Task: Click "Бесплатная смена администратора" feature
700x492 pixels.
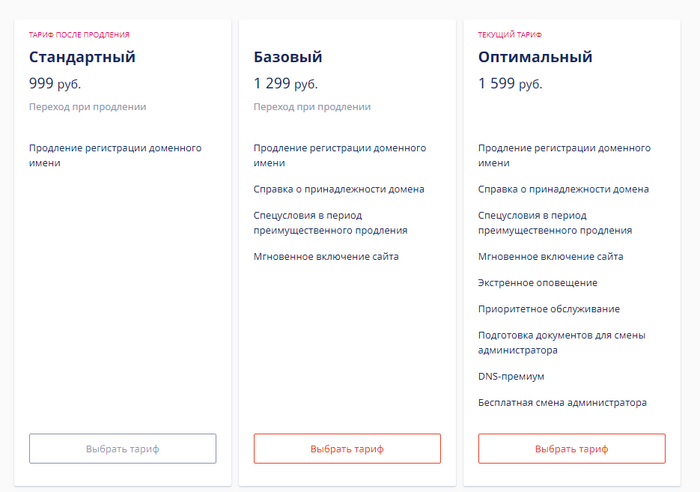Action: tap(562, 402)
